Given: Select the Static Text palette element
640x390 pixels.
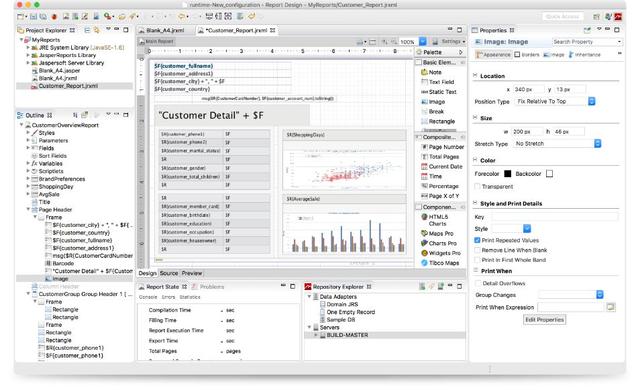Looking at the screenshot, I should (x=438, y=92).
